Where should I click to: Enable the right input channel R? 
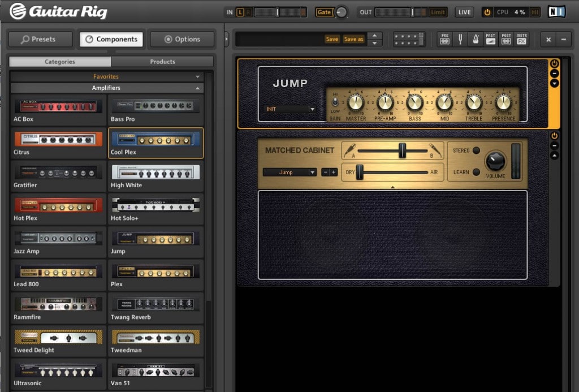248,12
